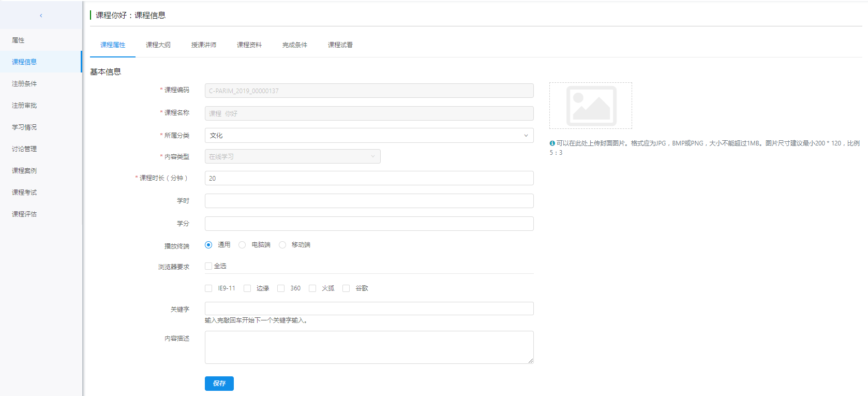Check the 谷歌 browser option

346,288
